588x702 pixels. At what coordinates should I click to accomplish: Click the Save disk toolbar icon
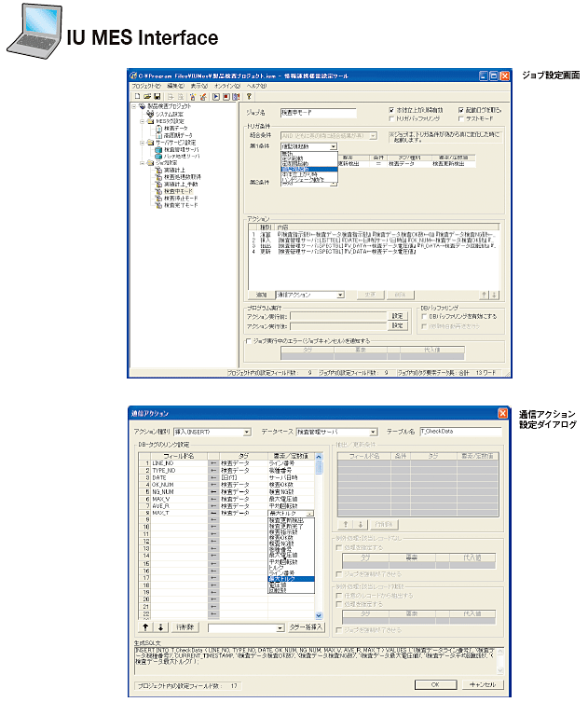click(157, 96)
